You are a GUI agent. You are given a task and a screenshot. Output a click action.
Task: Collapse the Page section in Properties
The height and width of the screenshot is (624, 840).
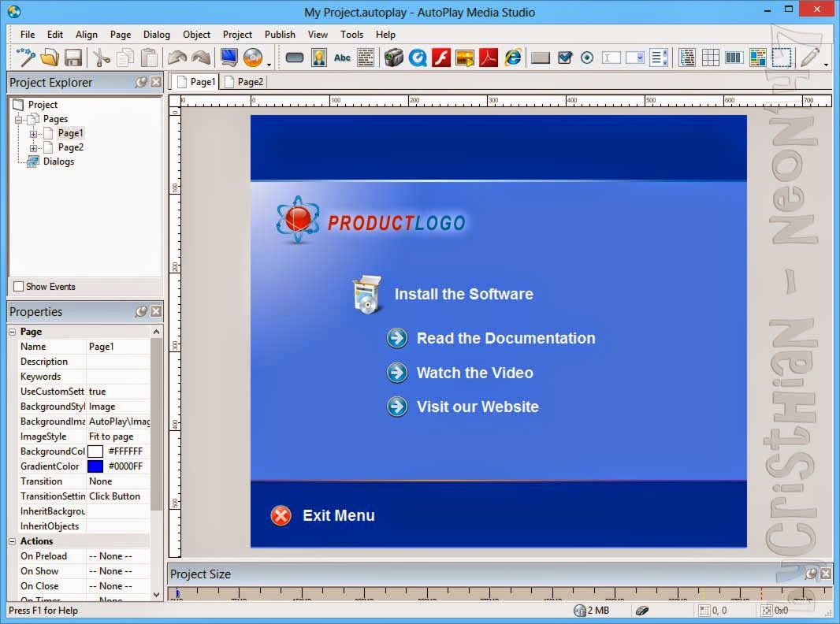tap(13, 332)
